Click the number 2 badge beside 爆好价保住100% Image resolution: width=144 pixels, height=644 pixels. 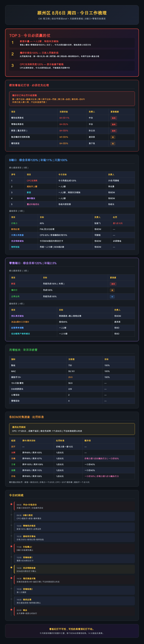pos(12,54)
